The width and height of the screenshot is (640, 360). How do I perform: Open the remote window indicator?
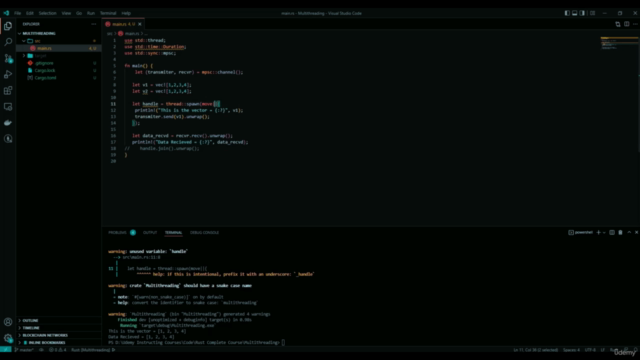(x=6, y=350)
